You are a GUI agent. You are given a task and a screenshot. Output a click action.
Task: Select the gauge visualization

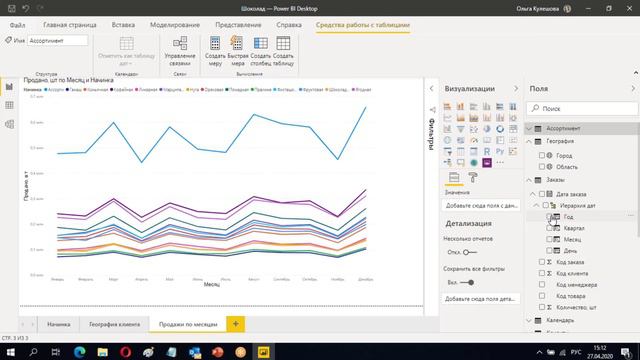pos(473,140)
